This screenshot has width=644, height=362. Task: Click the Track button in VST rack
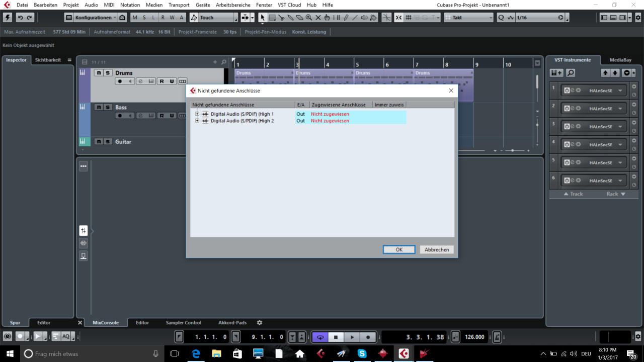pyautogui.click(x=573, y=194)
